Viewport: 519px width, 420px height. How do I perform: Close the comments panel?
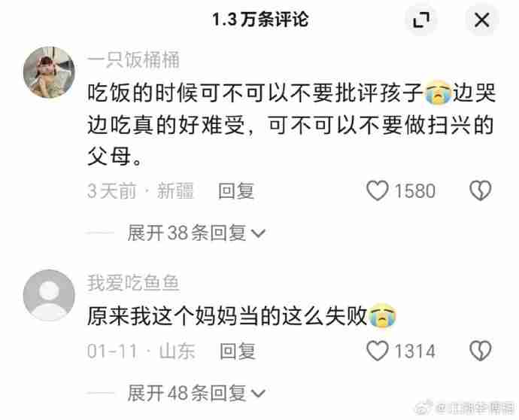(481, 20)
